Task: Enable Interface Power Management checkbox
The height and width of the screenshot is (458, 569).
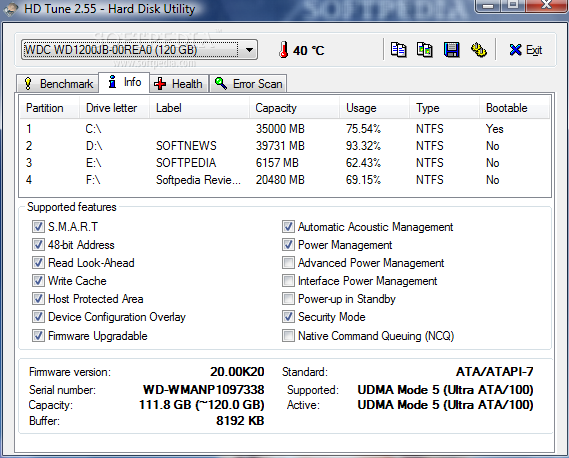Action: coord(288,281)
